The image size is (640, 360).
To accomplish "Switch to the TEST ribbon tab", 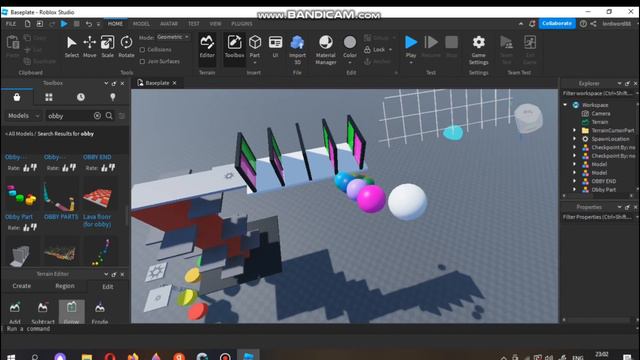I will [194, 24].
